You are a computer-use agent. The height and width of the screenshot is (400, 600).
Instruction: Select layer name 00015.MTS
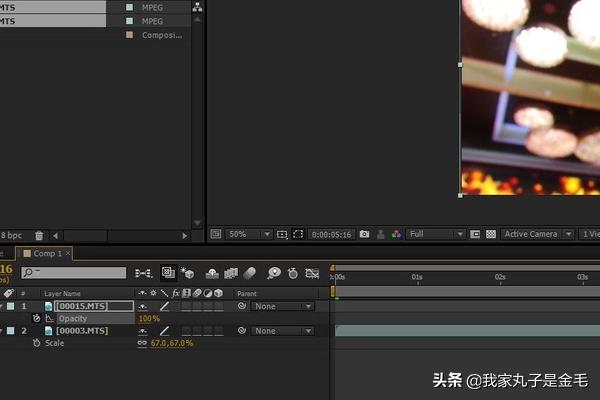pos(82,306)
